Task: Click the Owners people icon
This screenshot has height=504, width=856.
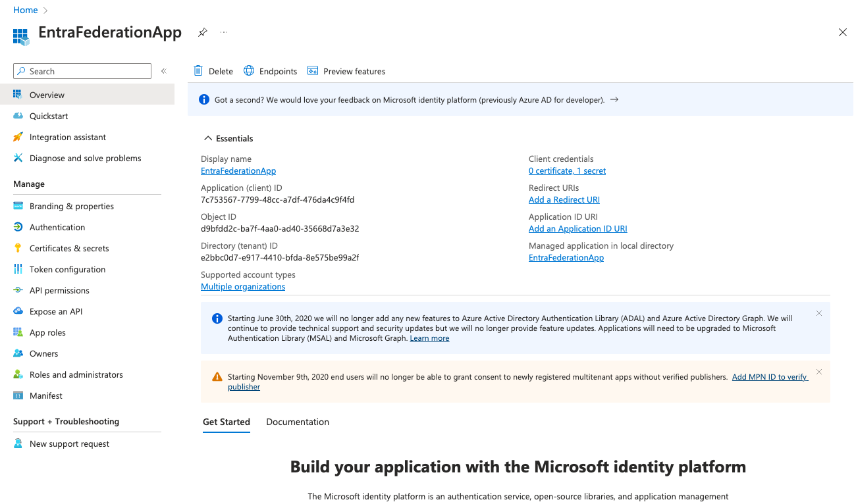Action: (18, 353)
